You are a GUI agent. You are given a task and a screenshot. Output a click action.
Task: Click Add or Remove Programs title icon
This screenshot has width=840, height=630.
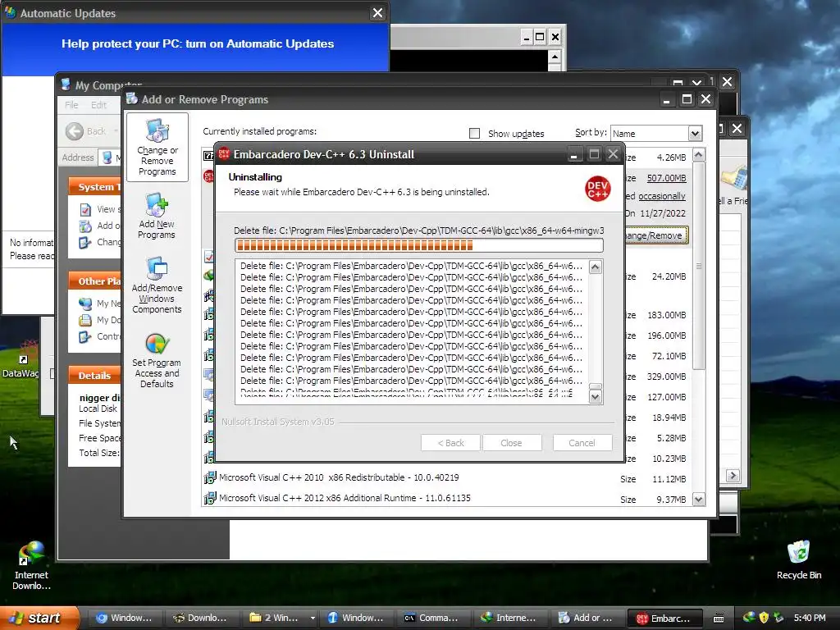(x=132, y=98)
